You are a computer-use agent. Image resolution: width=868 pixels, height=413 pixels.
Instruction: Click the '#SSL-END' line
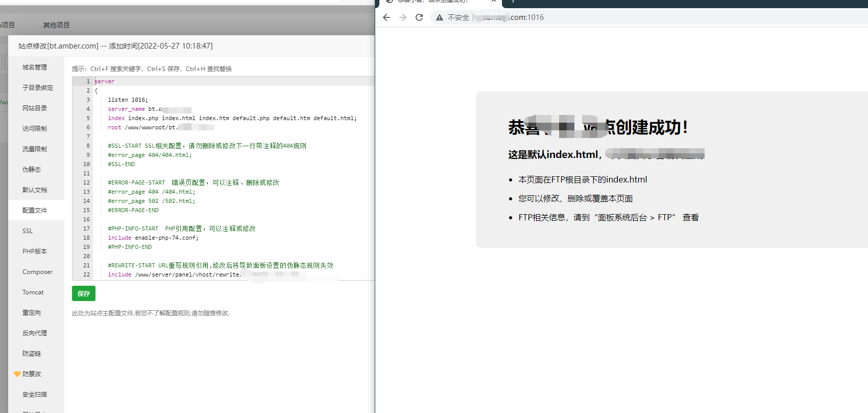coord(122,164)
